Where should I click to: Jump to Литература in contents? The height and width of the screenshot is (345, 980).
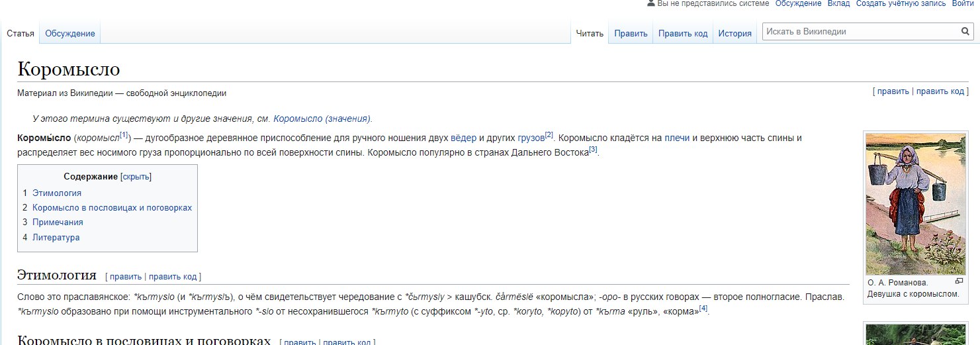pyautogui.click(x=56, y=237)
